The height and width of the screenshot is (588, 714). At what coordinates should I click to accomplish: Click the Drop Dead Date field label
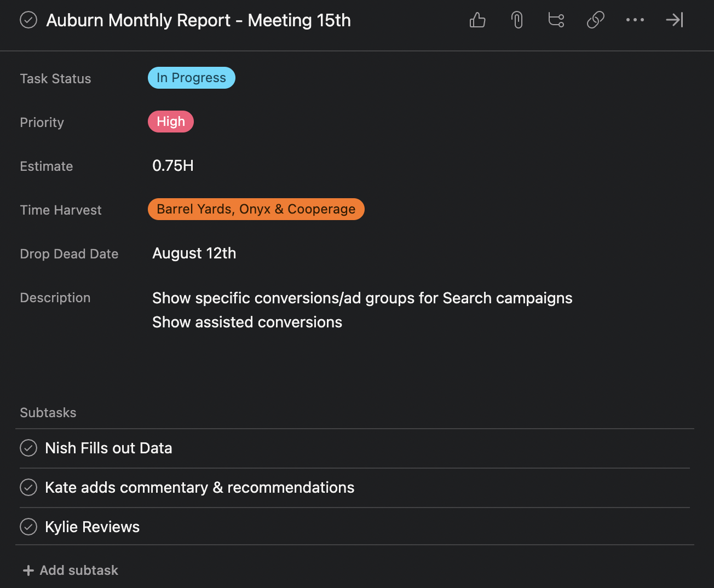point(69,254)
